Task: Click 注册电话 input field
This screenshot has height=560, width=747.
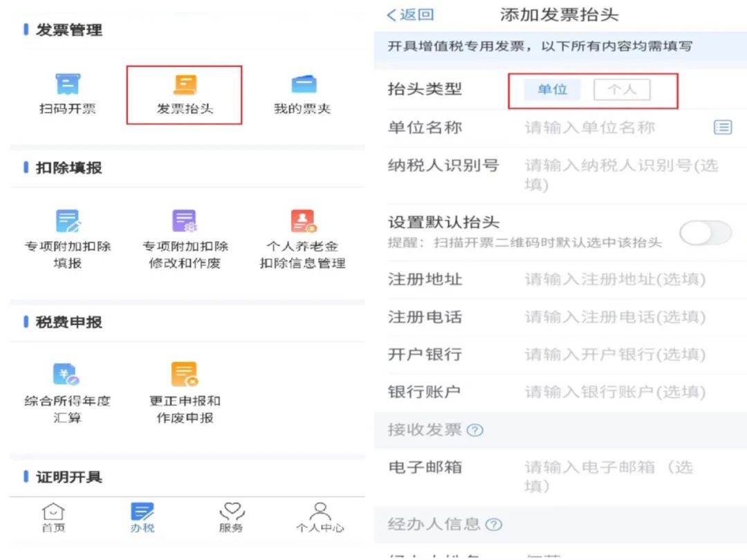Action: [615, 317]
